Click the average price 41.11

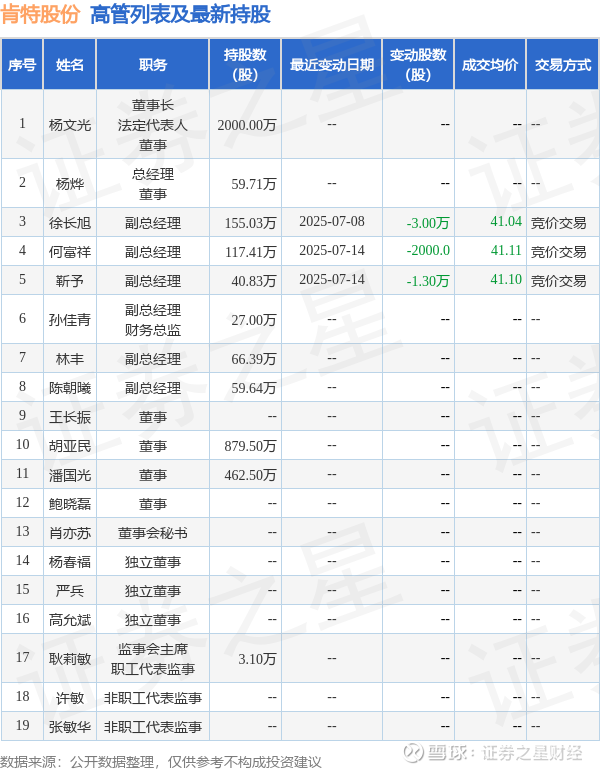[x=506, y=250]
